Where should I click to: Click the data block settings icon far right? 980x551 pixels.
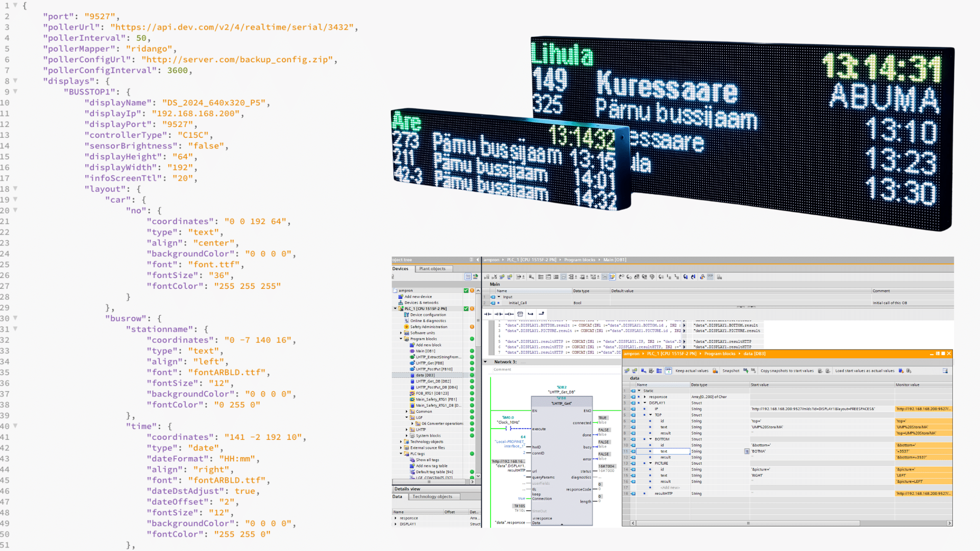click(945, 371)
